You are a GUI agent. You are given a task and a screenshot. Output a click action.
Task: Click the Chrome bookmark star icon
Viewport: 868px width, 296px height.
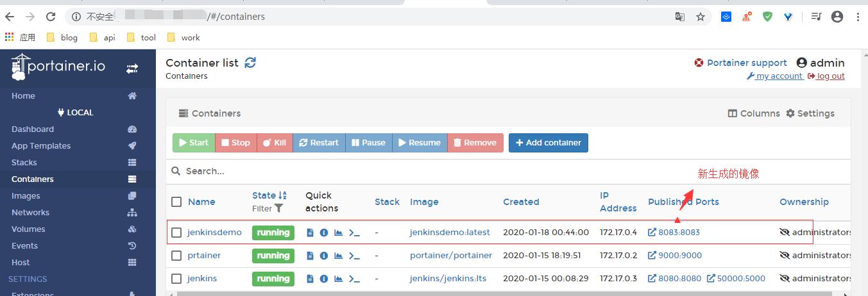click(701, 17)
